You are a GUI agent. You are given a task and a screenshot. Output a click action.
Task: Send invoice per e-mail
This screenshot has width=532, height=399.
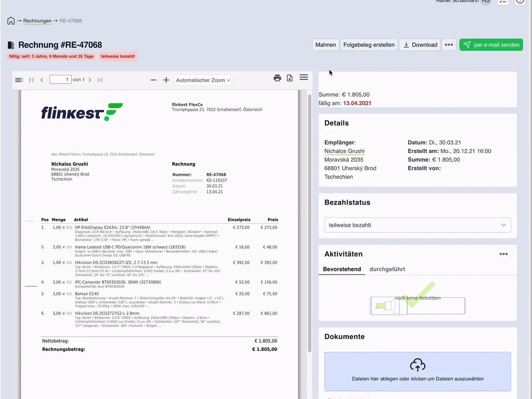click(x=491, y=45)
